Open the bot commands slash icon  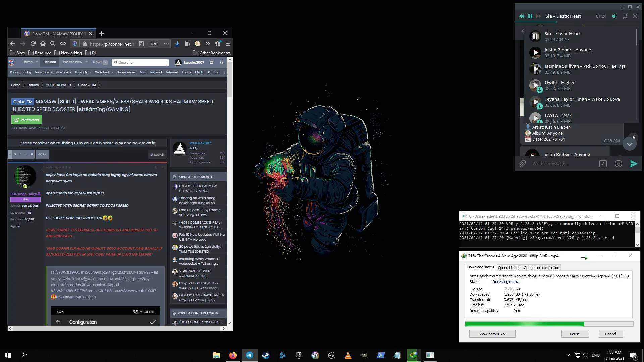(603, 164)
